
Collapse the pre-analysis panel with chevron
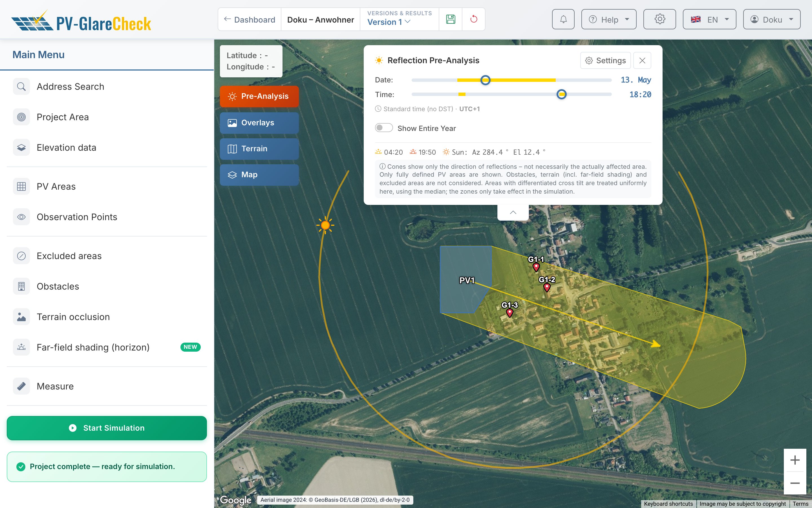513,212
